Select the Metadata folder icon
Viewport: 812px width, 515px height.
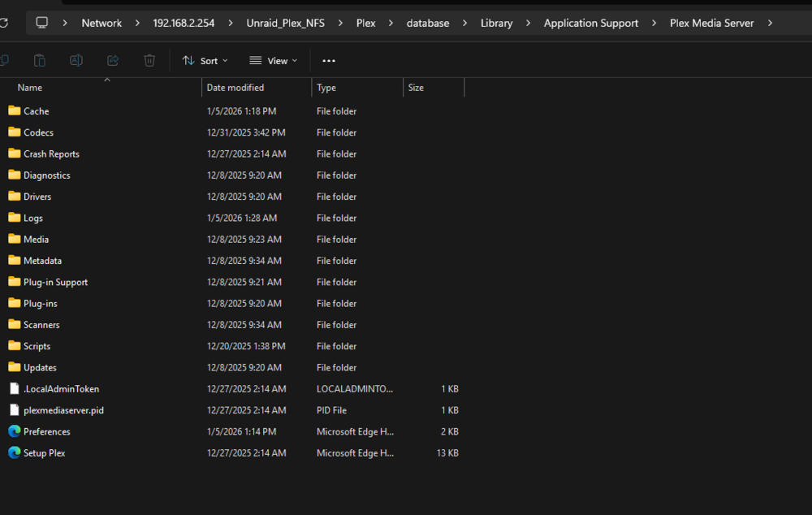pyautogui.click(x=15, y=260)
